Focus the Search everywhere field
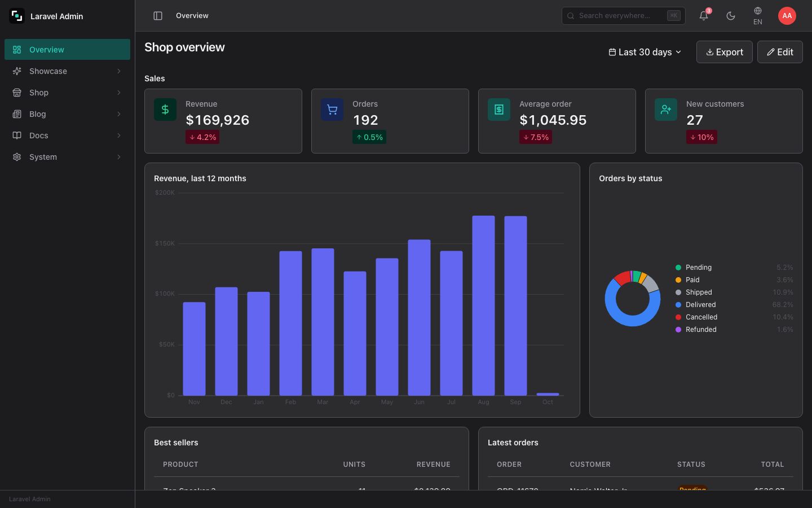Image resolution: width=812 pixels, height=508 pixels. (x=623, y=16)
